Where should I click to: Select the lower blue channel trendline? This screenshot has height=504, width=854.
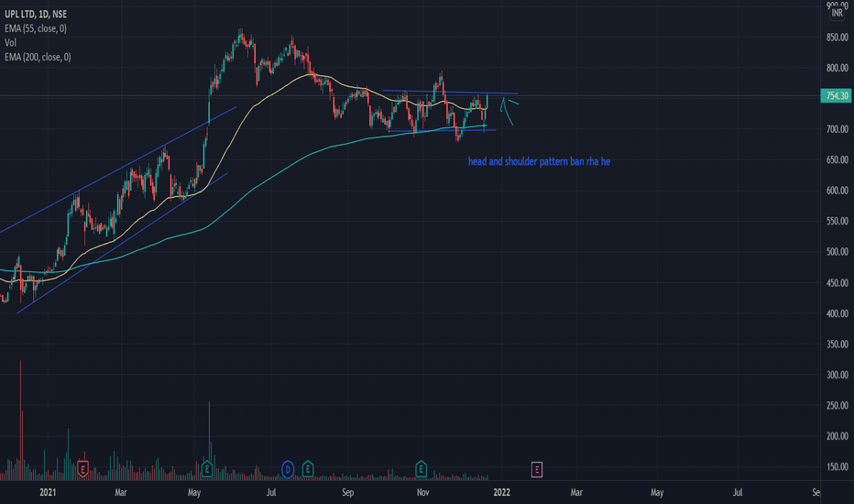coord(122,244)
